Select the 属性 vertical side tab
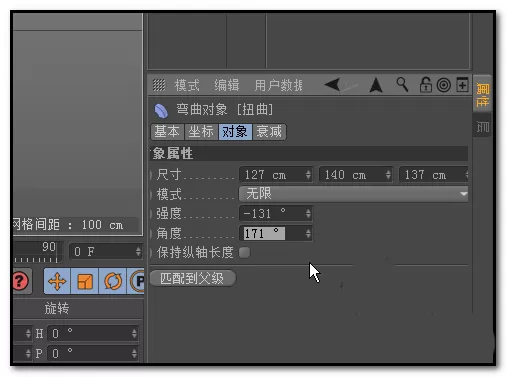 [x=482, y=94]
